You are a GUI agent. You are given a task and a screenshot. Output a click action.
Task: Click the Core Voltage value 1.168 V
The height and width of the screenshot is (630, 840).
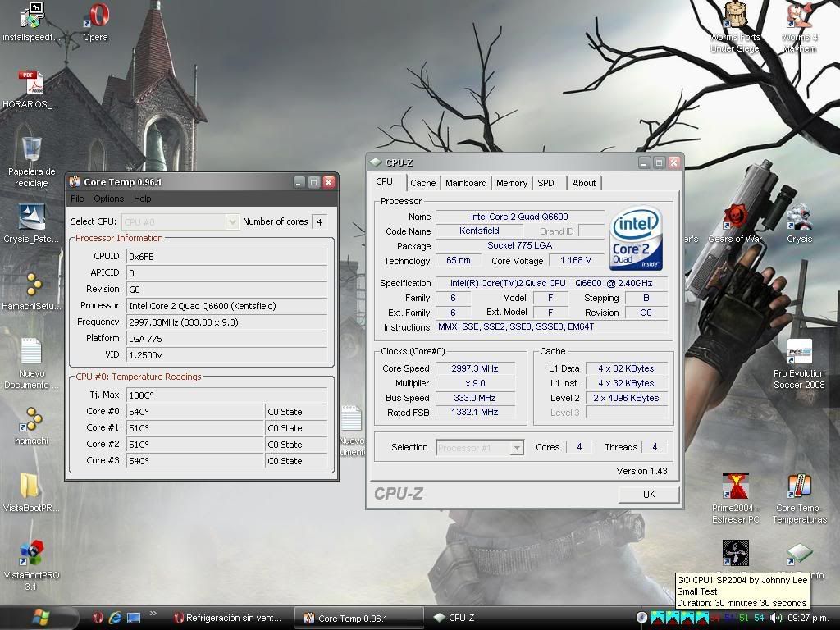[576, 260]
